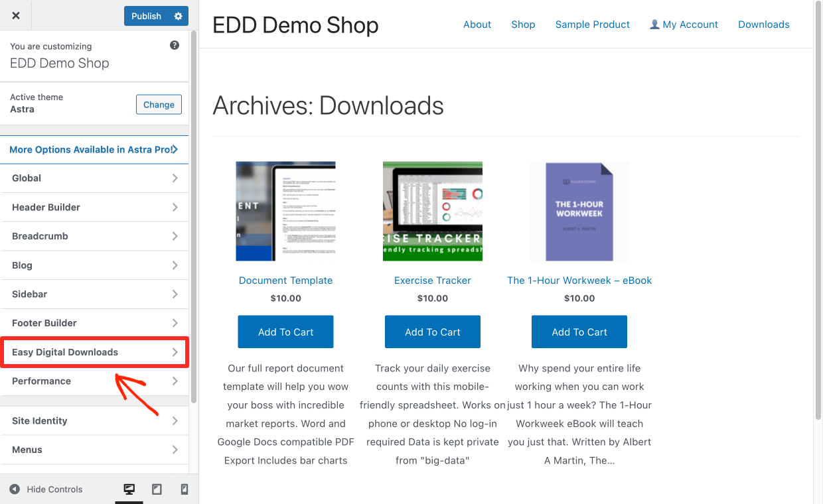Open the About menu item
Image resolution: width=823 pixels, height=504 pixels.
[x=477, y=25]
